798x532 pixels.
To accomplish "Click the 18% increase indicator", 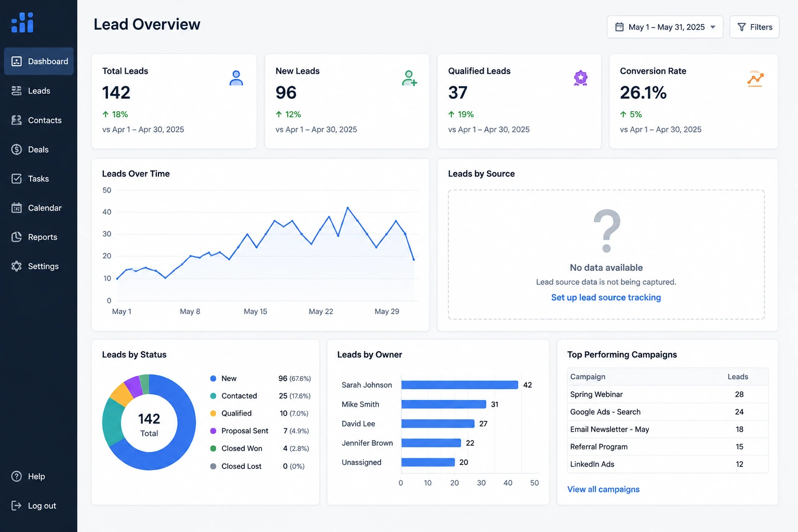I will click(115, 114).
